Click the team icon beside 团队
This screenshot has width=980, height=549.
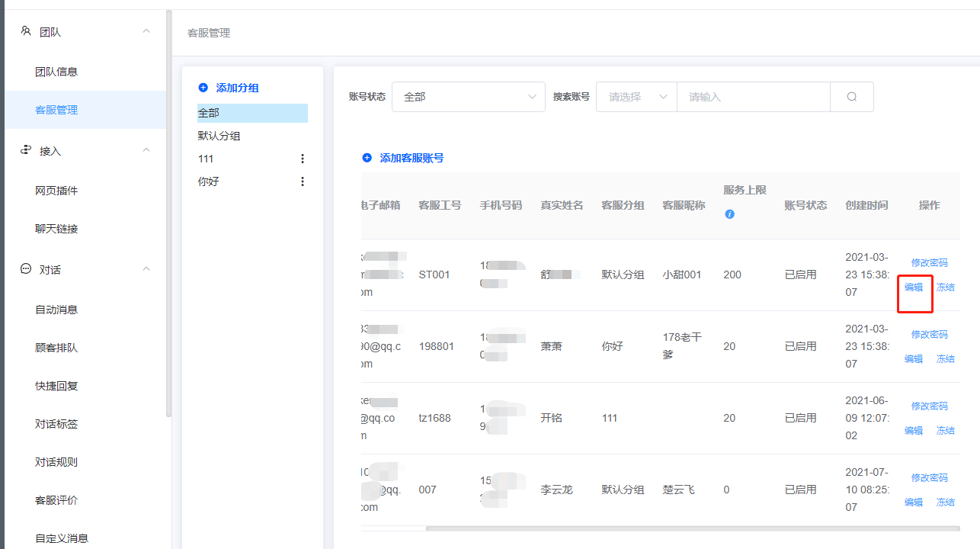click(25, 31)
